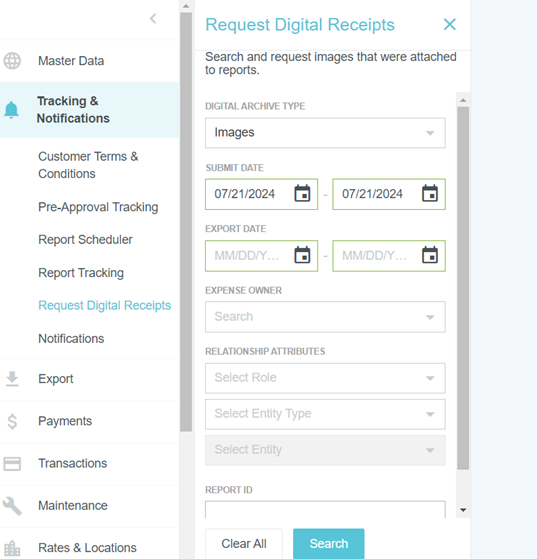Viewport: 537px width, 559px height.
Task: Expand the Digital Archive Type dropdown
Action: point(325,133)
